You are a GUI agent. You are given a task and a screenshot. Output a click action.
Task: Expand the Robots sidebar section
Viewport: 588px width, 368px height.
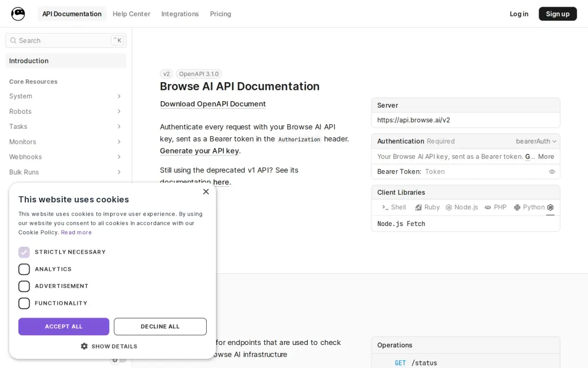coord(65,112)
